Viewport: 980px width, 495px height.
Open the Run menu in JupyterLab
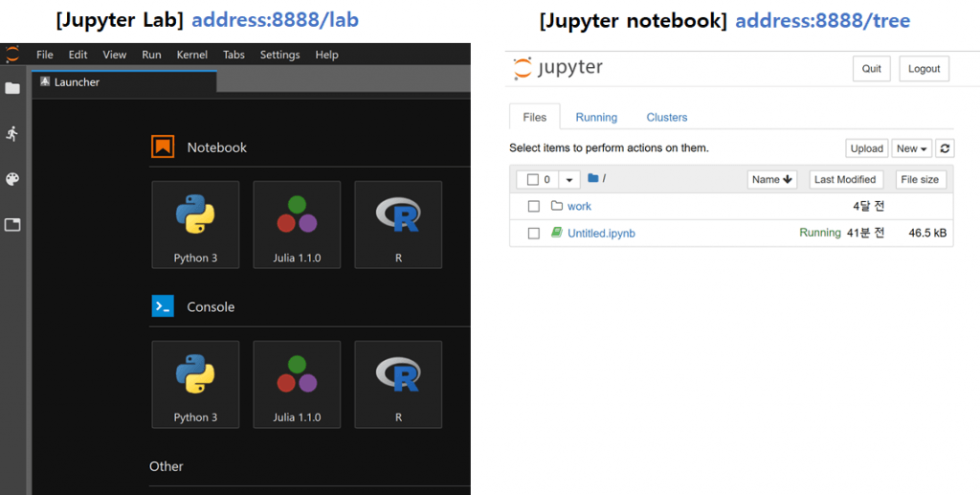pyautogui.click(x=152, y=55)
